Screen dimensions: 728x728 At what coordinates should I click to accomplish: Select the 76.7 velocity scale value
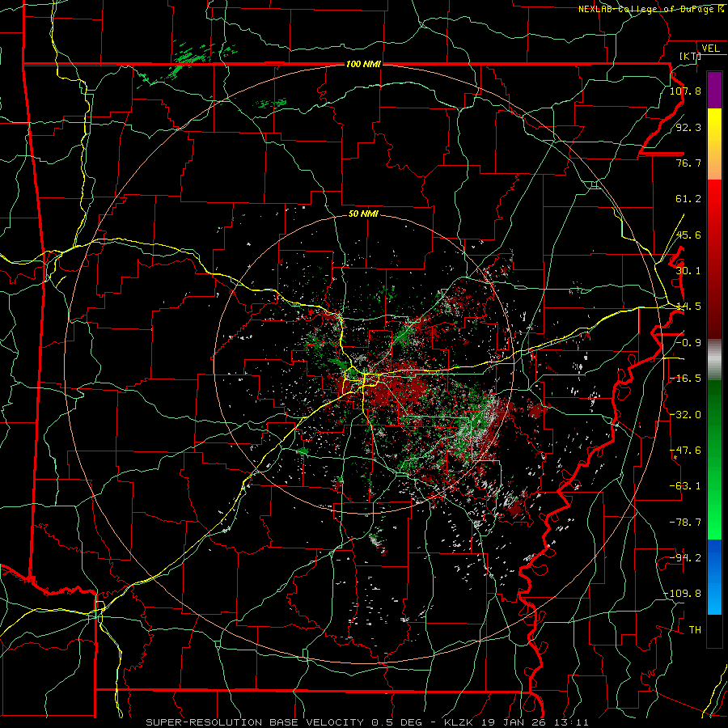point(688,163)
